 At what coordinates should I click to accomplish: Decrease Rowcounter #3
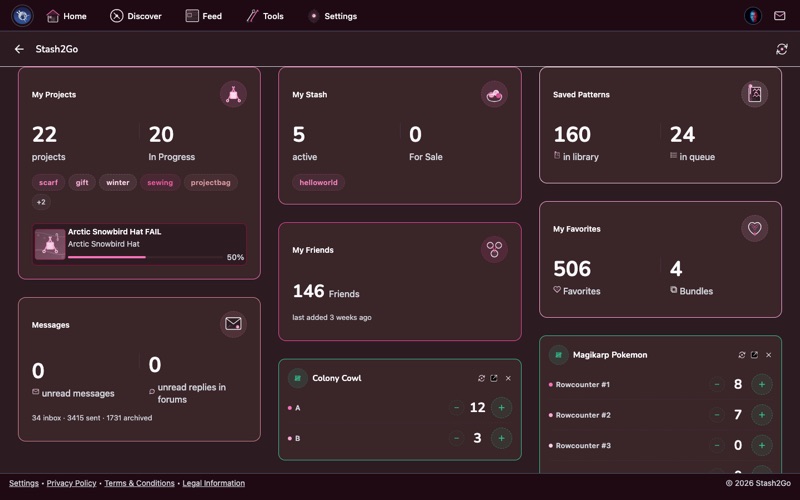click(717, 445)
